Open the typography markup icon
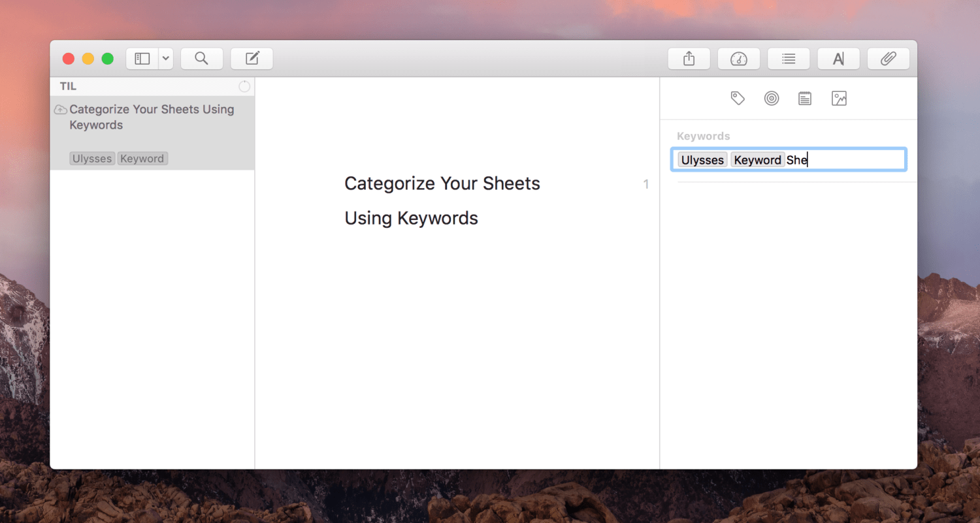The height and width of the screenshot is (523, 980). 838,59
